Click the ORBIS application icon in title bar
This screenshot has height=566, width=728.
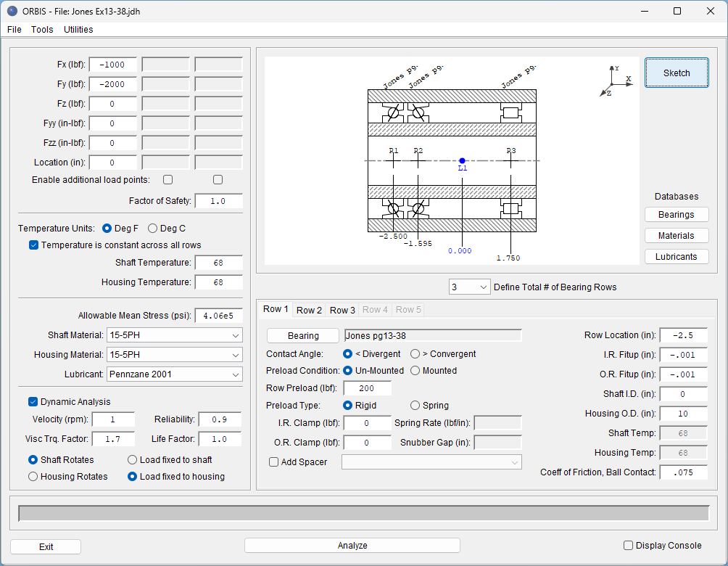click(x=12, y=11)
